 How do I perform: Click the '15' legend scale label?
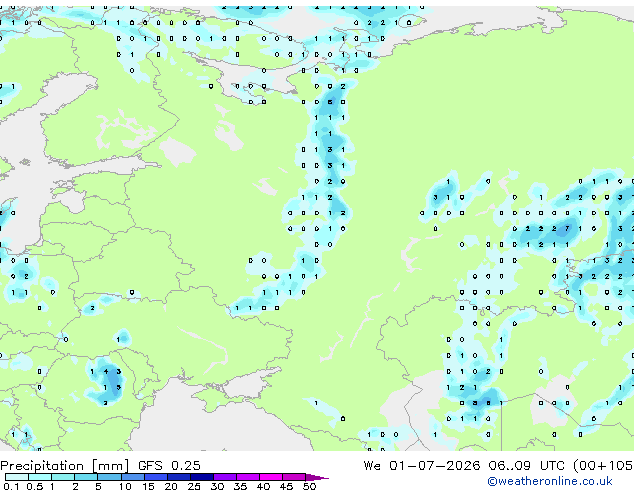(148, 486)
